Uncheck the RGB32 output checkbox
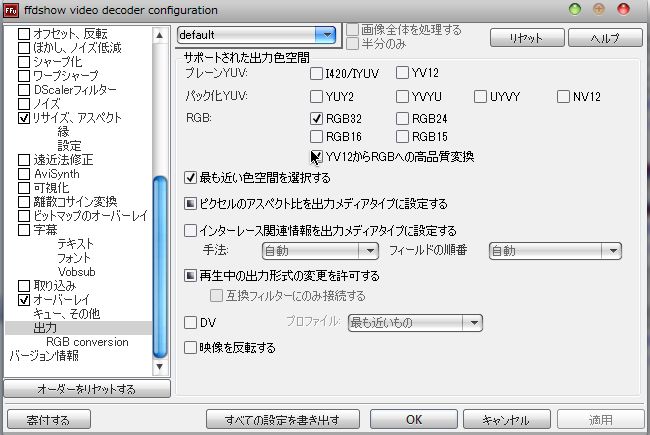This screenshot has width=650, height=435. pos(316,119)
